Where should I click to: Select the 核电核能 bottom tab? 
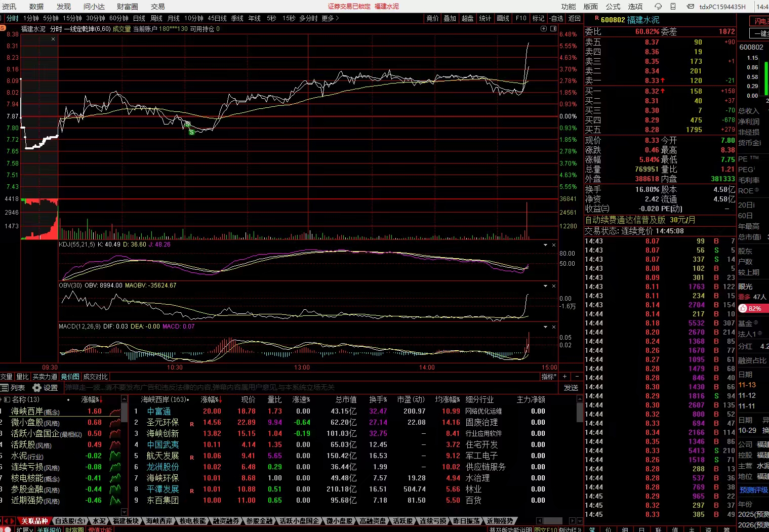tap(192, 521)
